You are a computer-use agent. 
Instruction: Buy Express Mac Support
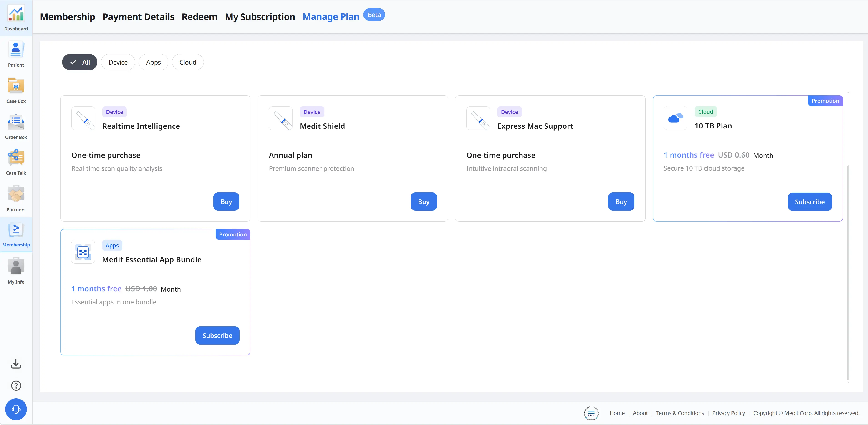[x=621, y=201]
